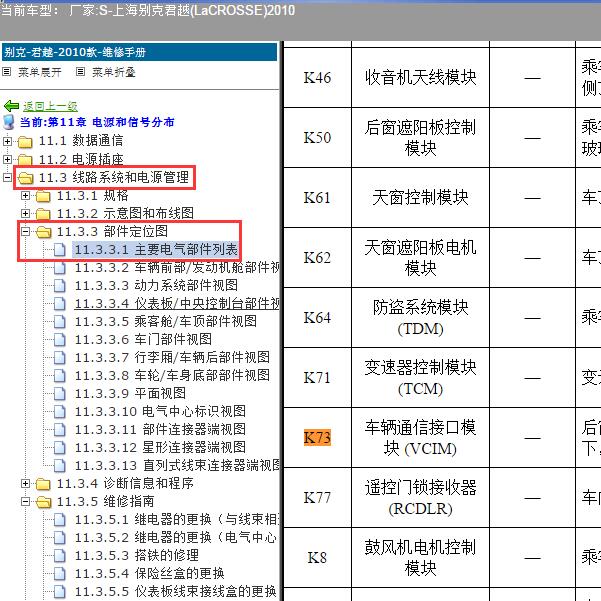The image size is (601, 601).
Task: Click the 菜单展开 list icon
Action: [x=7, y=72]
